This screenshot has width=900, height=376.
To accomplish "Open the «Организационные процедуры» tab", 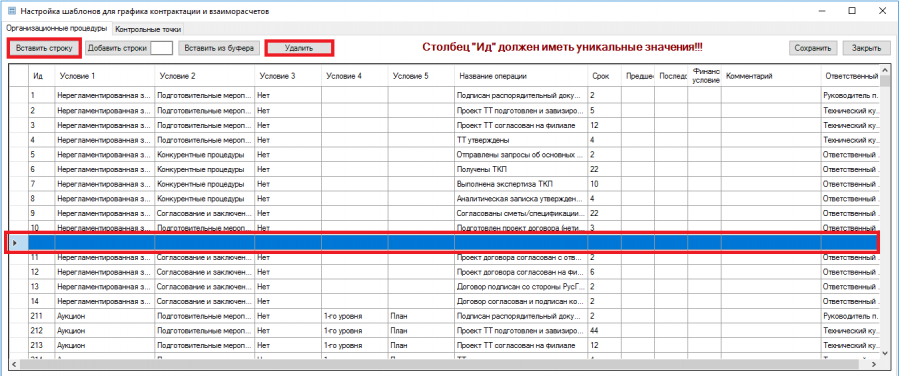I will 56,28.
